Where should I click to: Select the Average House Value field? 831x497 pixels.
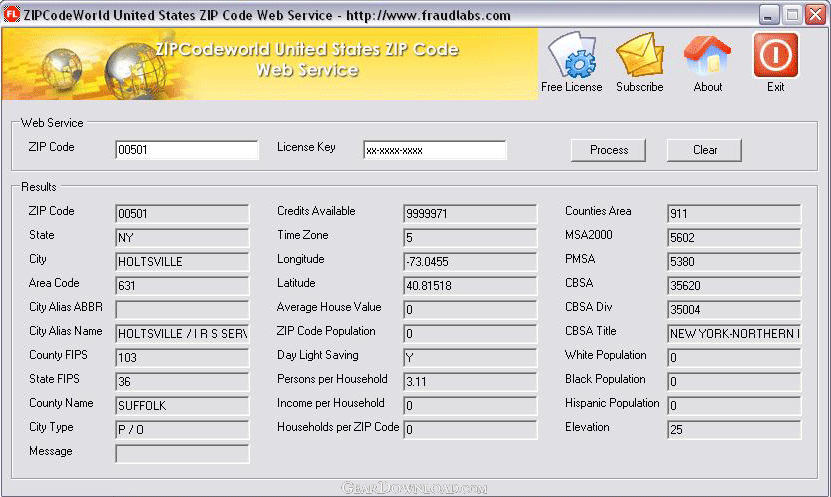[x=470, y=309]
